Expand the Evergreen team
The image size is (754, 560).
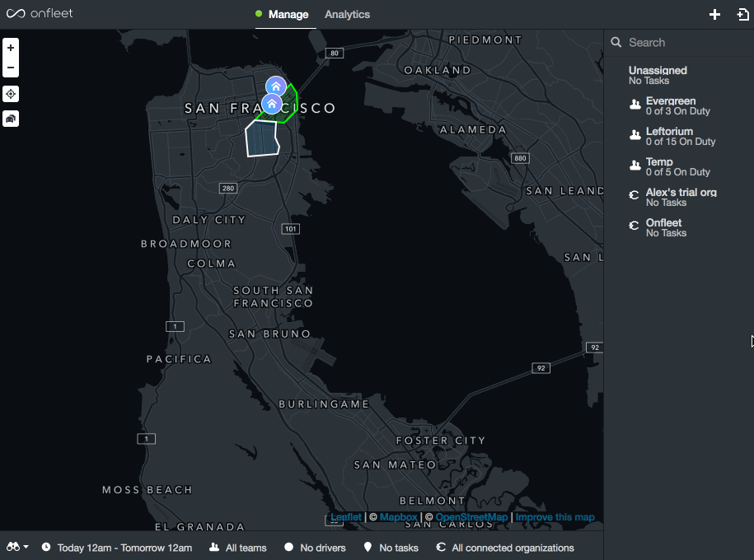[678, 105]
